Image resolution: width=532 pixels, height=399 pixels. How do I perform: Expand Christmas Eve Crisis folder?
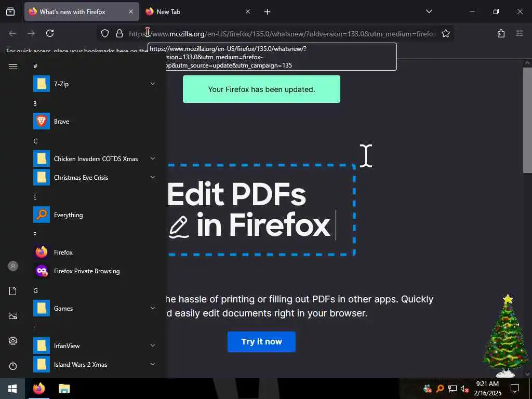tap(95, 178)
